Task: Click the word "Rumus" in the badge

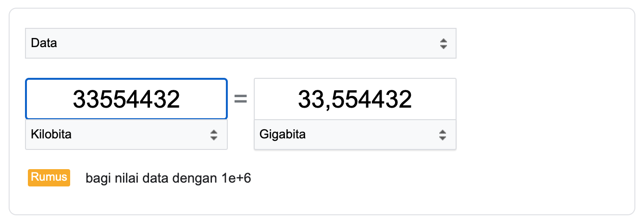Action: (x=49, y=177)
